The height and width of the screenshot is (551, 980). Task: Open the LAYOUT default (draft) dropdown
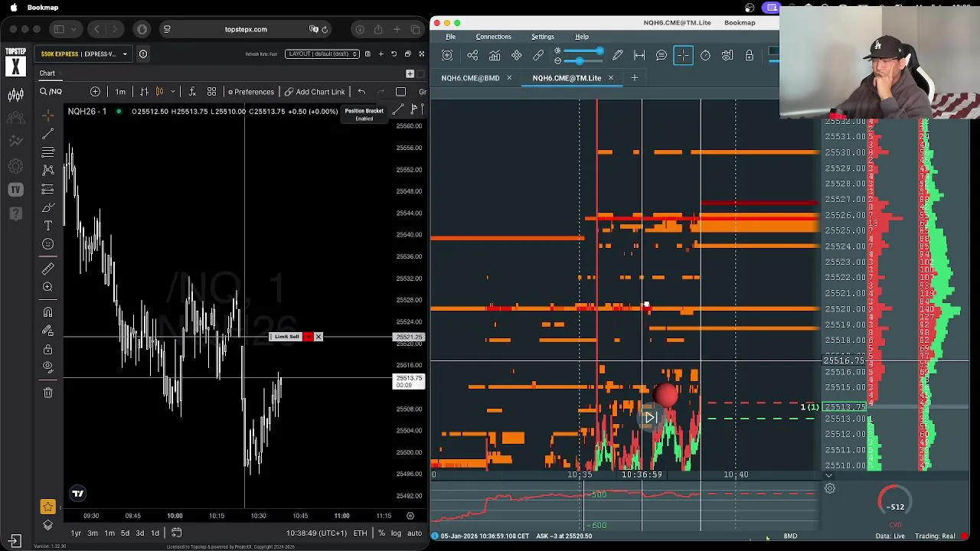[322, 54]
